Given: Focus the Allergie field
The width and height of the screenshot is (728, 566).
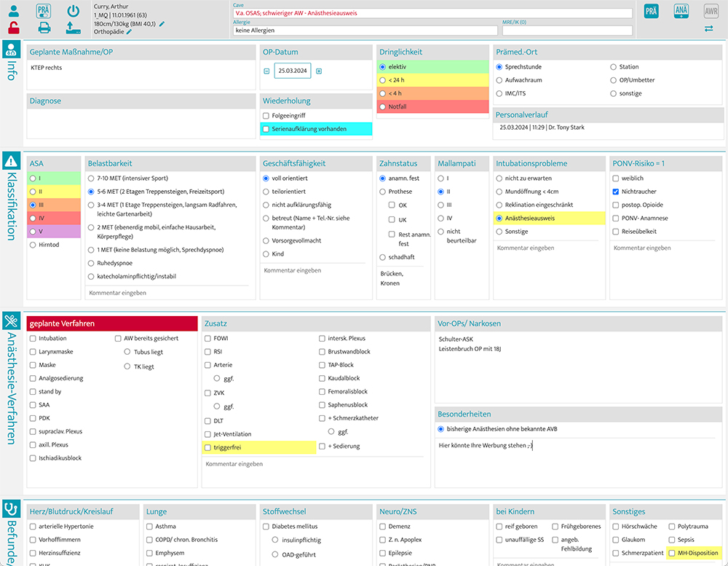Looking at the screenshot, I should coord(365,30).
